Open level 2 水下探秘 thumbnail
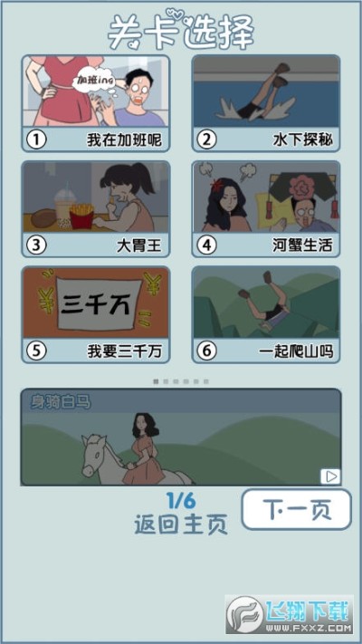Viewport: 362px width, 644px height. (266, 91)
